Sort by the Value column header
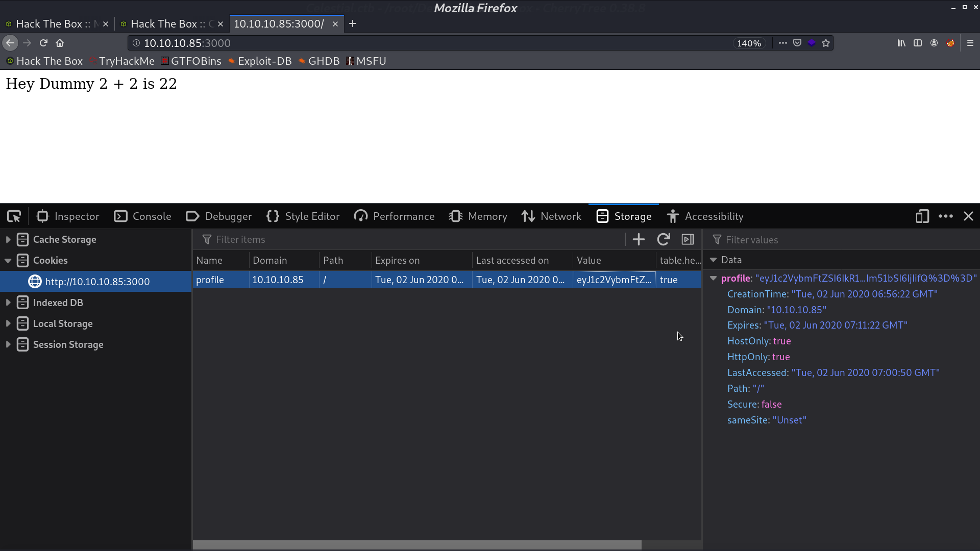Viewport: 980px width, 551px height. [615, 260]
